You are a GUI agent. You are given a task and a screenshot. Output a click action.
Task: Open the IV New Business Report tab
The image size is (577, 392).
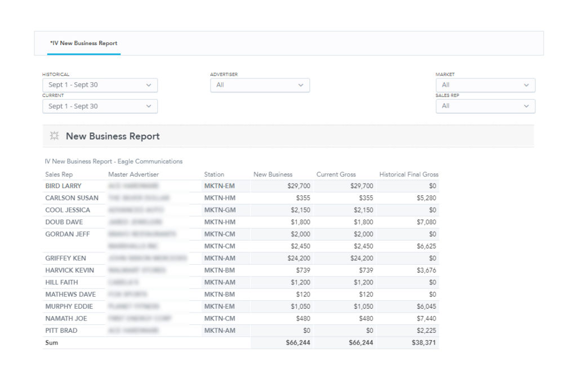(x=84, y=43)
